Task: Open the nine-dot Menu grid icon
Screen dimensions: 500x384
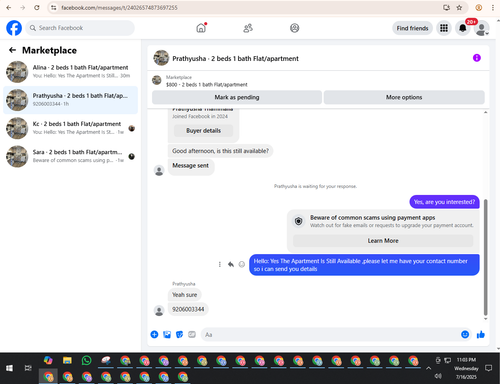Action: [444, 28]
